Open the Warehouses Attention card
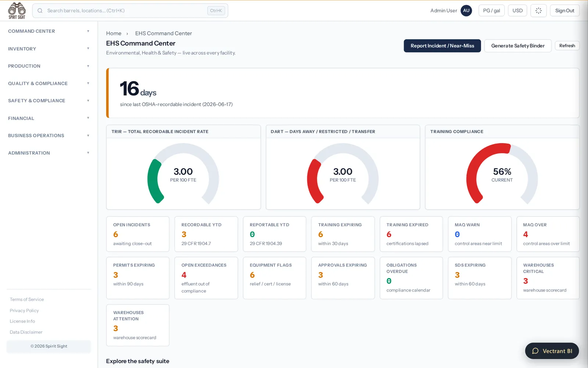The width and height of the screenshot is (588, 368). click(x=138, y=325)
